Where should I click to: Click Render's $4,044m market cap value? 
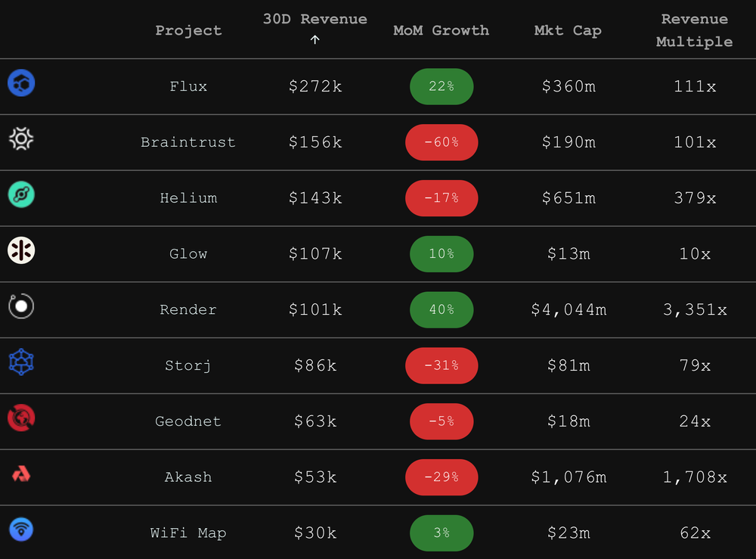click(x=569, y=309)
